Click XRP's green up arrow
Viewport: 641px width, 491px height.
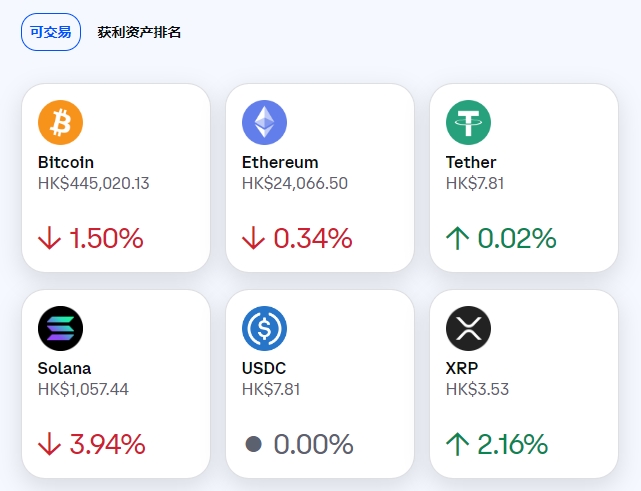[x=458, y=444]
